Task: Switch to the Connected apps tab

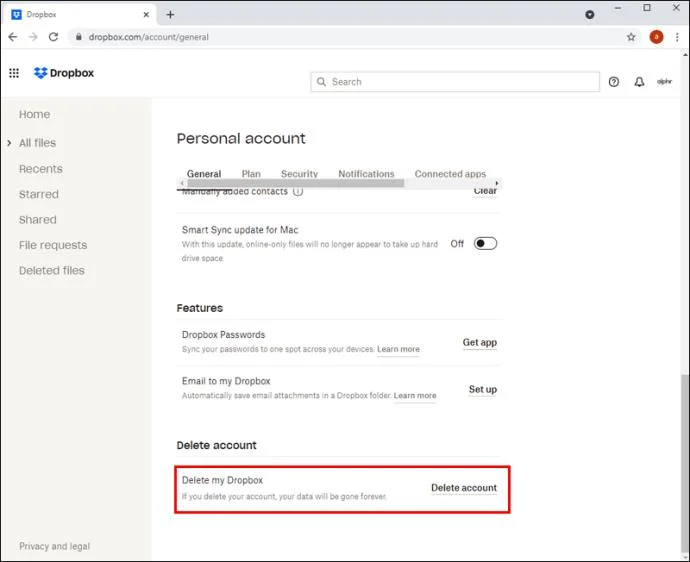Action: tap(450, 174)
